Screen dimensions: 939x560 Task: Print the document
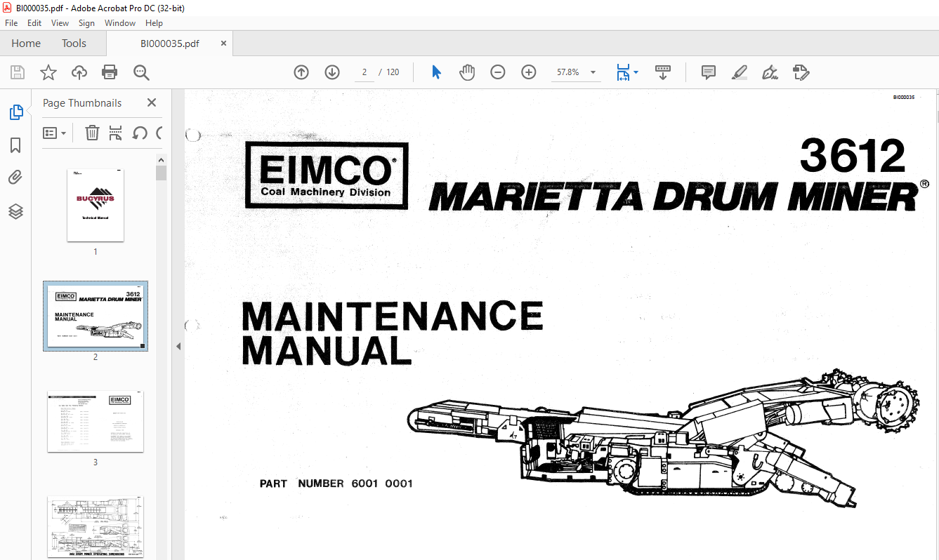(110, 72)
